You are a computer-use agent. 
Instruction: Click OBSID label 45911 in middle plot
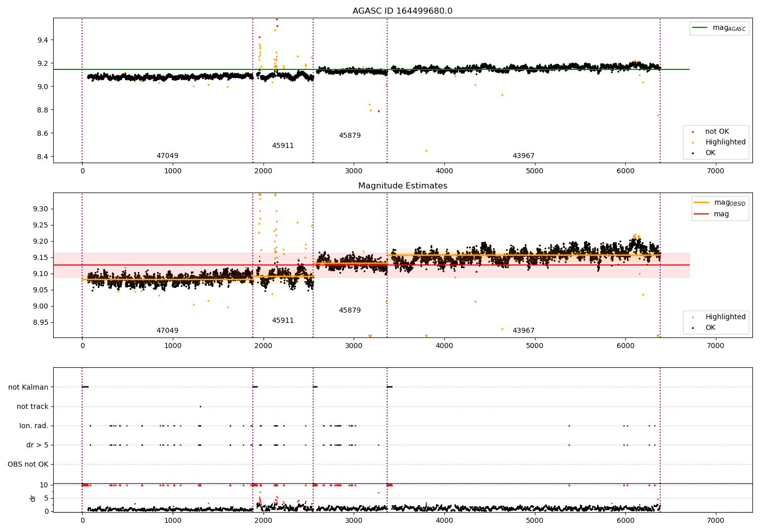click(x=283, y=321)
